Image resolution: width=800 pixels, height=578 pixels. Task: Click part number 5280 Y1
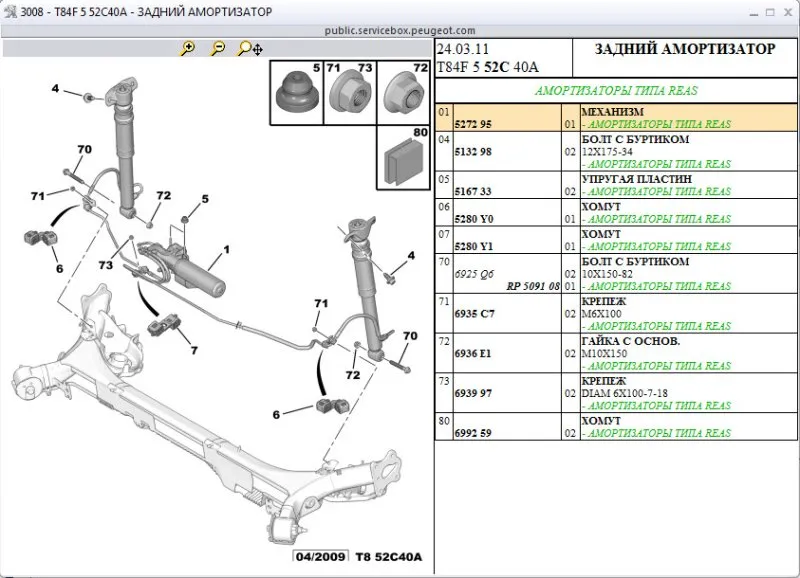click(474, 246)
